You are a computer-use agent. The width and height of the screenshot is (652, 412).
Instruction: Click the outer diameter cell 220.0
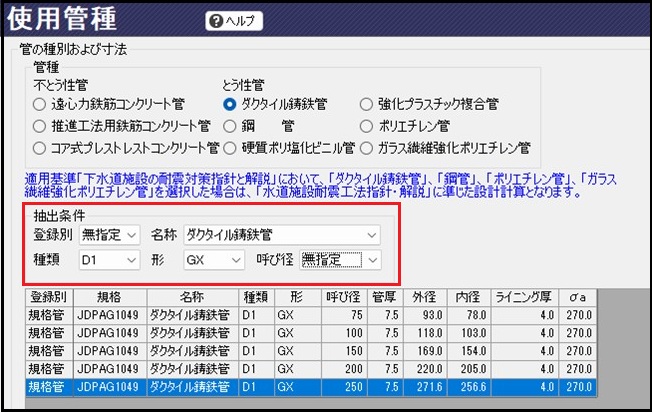pos(425,369)
